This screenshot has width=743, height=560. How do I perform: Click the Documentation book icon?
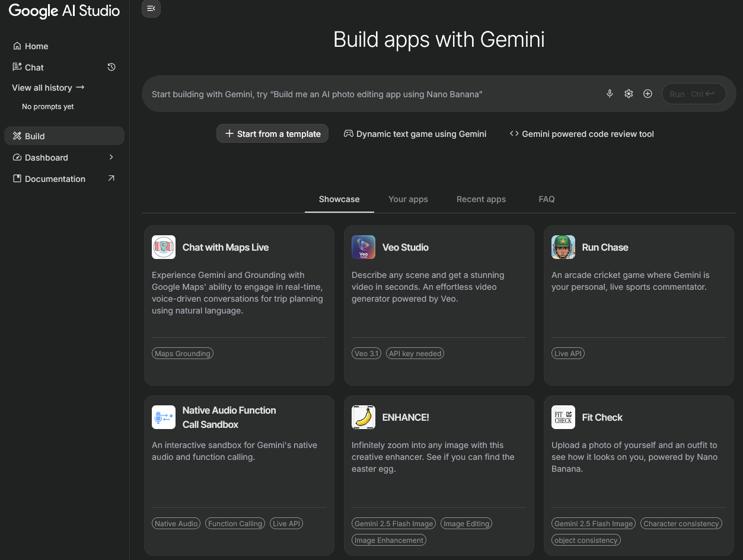[17, 178]
